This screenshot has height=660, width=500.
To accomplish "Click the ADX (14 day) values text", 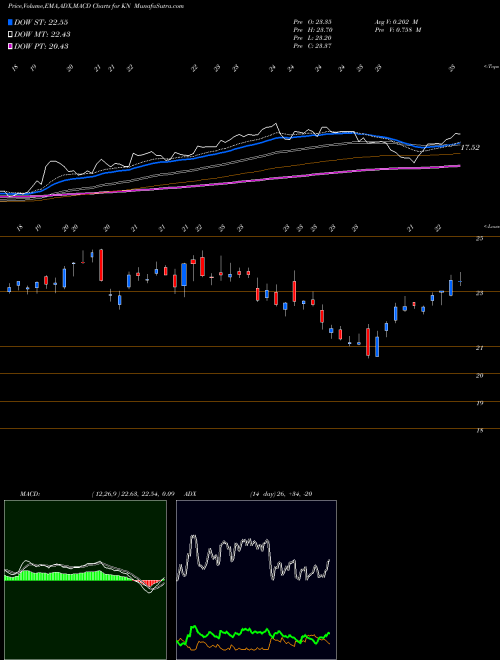I will (x=281, y=494).
